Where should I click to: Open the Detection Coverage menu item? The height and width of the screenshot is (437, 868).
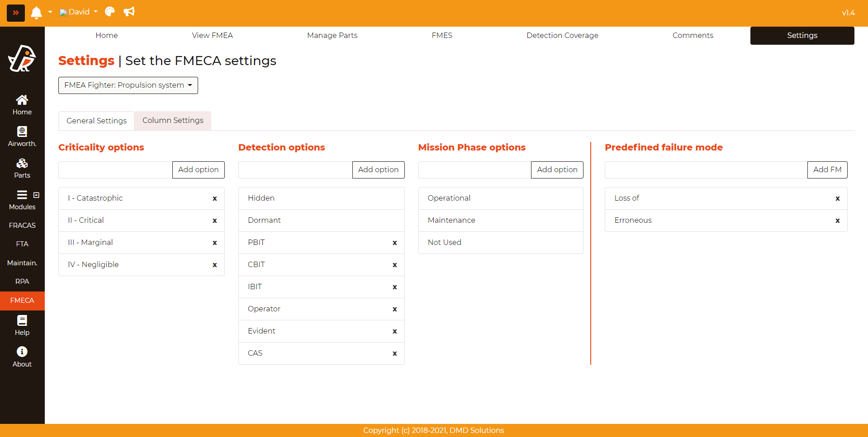click(x=562, y=35)
